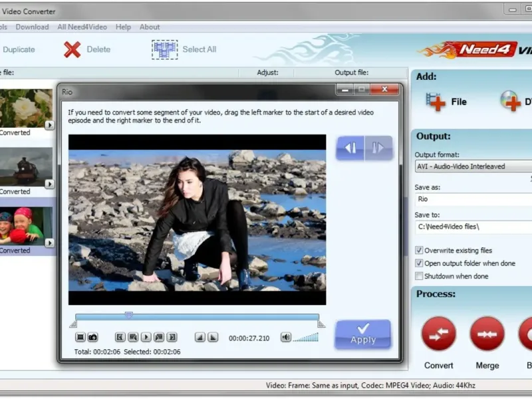This screenshot has height=399, width=532.
Task: Select the steam train video thumbnail
Action: 26,167
